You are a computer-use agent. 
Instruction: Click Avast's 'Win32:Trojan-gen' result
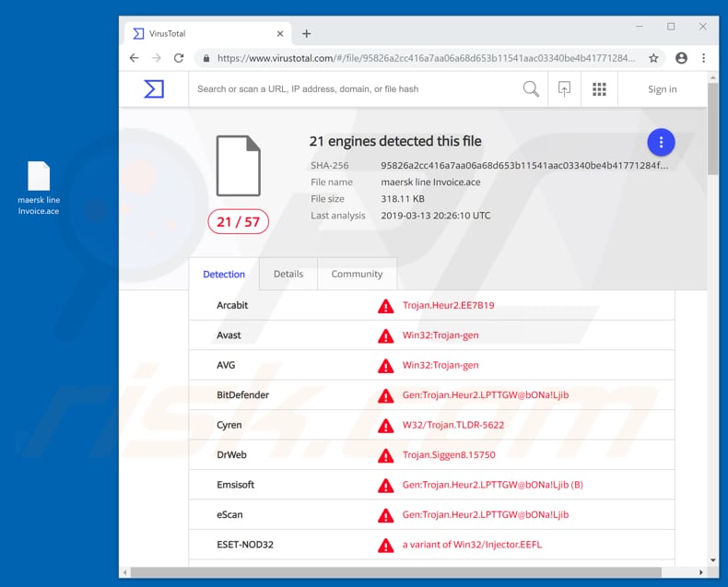click(x=440, y=335)
